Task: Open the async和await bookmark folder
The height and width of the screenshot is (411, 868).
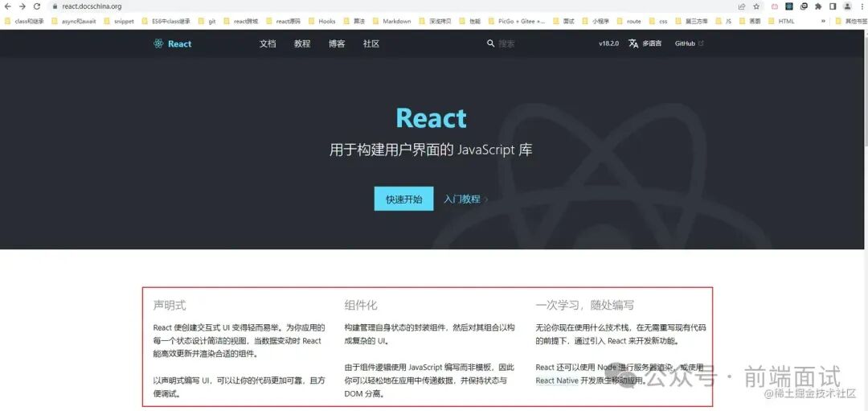Action: (x=74, y=21)
